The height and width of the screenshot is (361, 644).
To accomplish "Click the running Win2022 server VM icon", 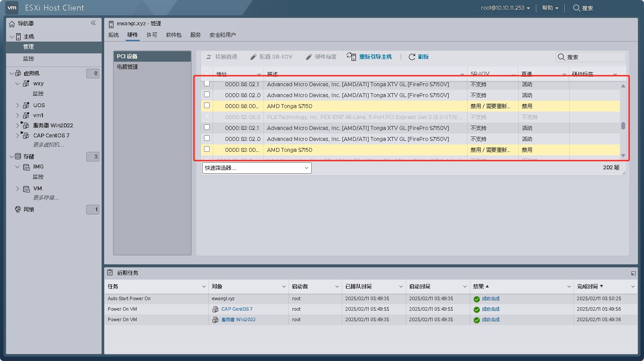I will 25,125.
